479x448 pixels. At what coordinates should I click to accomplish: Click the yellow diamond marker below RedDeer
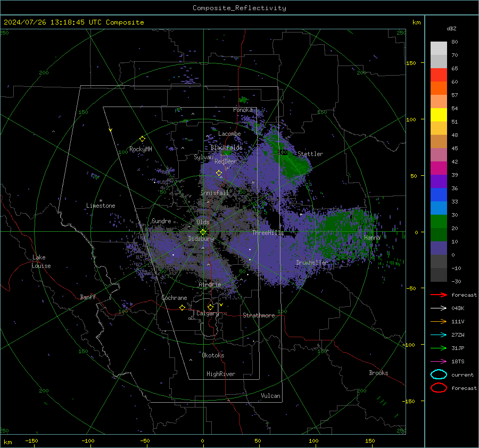[219, 173]
